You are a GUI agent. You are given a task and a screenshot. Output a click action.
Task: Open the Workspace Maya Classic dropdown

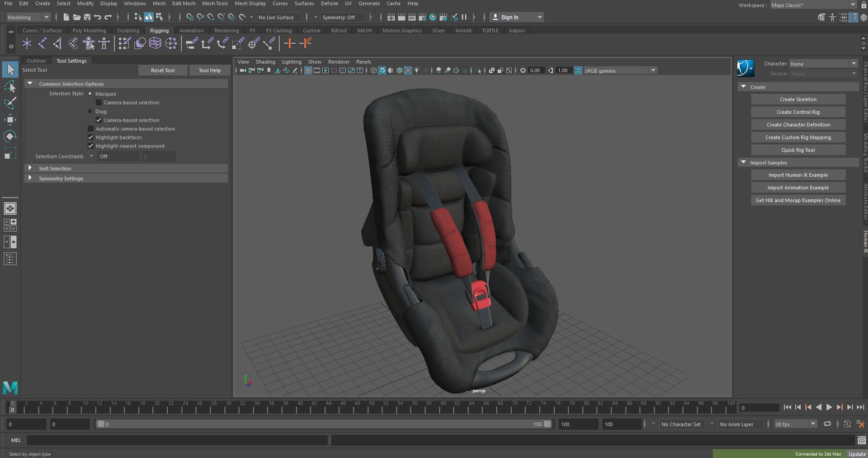tap(813, 5)
